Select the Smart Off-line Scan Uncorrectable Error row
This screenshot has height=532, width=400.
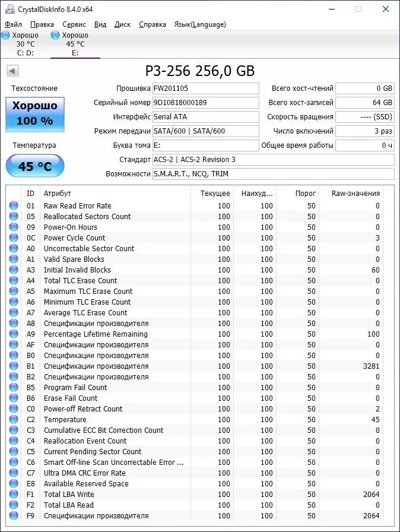(195, 462)
